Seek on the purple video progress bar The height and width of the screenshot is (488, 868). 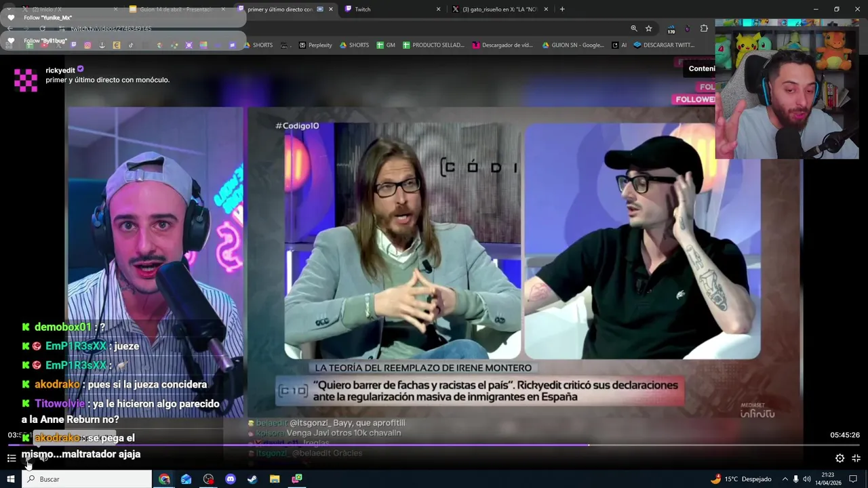[434, 445]
